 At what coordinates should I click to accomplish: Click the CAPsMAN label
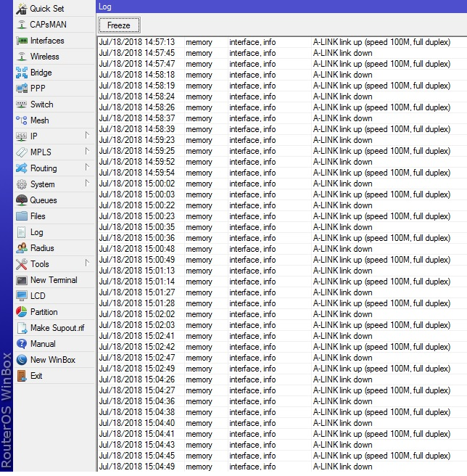coord(49,25)
